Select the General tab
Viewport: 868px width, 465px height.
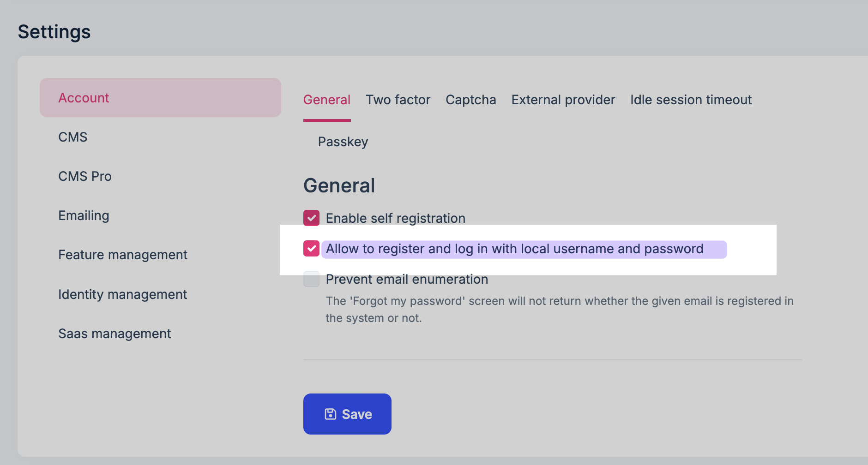coord(327,100)
